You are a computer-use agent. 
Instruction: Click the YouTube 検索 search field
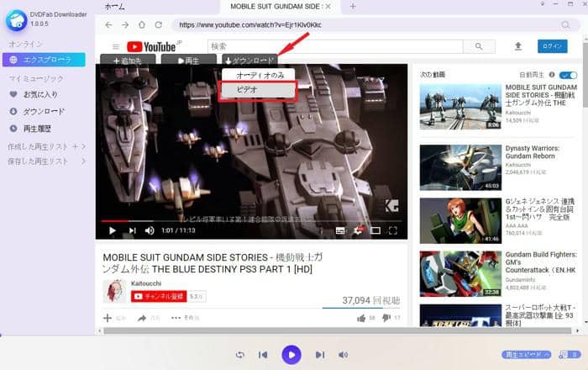335,46
